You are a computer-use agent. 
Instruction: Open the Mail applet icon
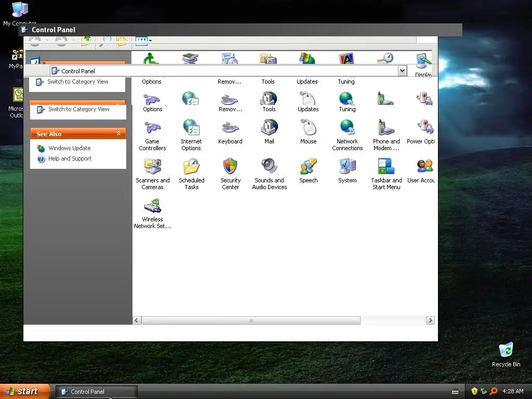click(270, 132)
